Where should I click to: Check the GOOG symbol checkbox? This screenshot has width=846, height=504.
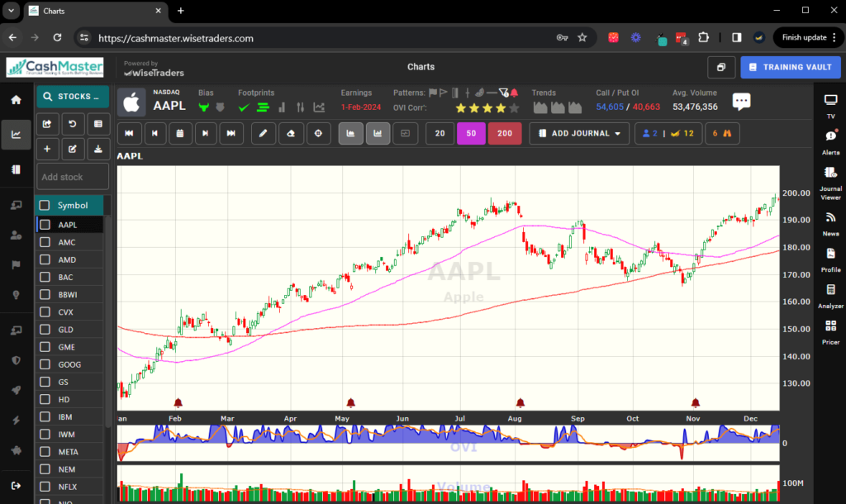pos(44,364)
